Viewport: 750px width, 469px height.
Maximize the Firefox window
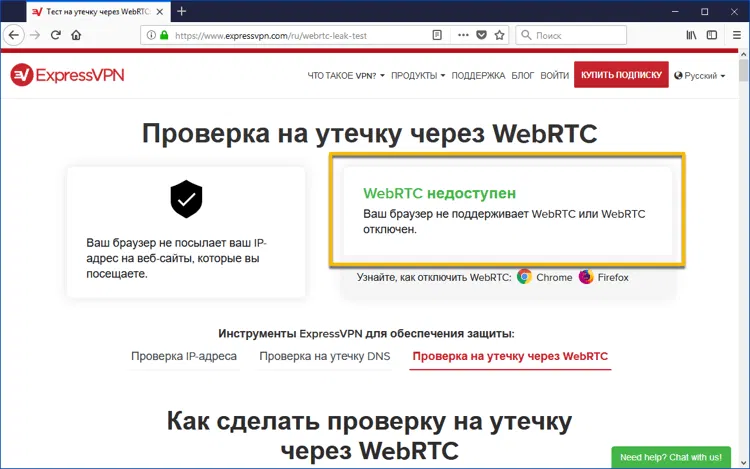(705, 11)
